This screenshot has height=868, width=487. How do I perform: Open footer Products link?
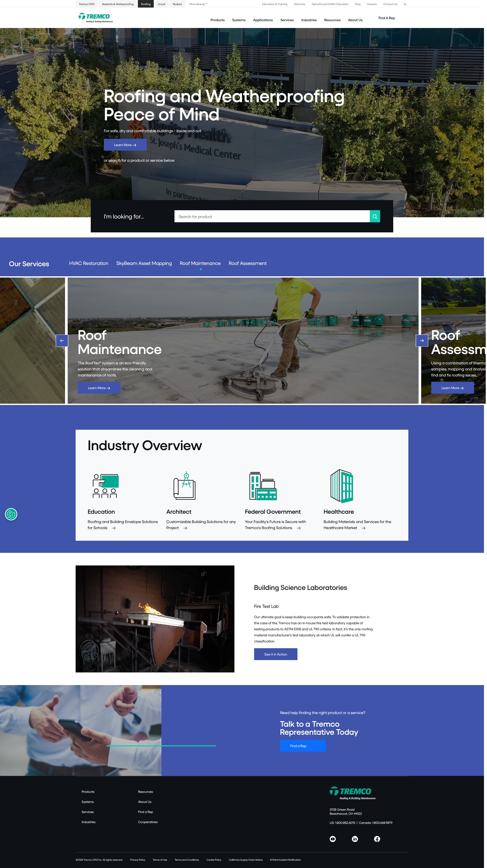pyautogui.click(x=88, y=792)
